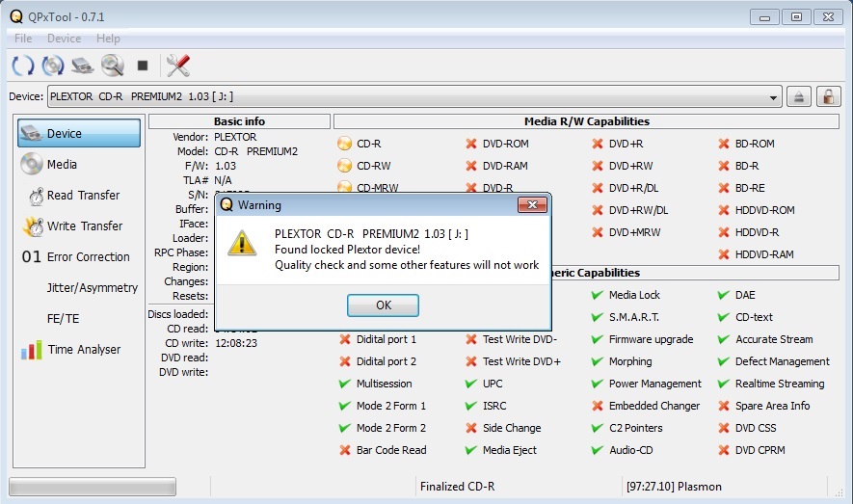853x504 pixels.
Task: Click the refresh device list toolbar icon
Action: tap(23, 66)
